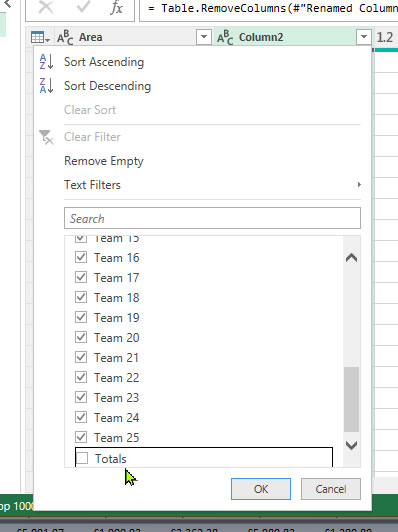The width and height of the screenshot is (398, 532).
Task: Uncheck the Team 17 checkbox
Action: pyautogui.click(x=81, y=277)
